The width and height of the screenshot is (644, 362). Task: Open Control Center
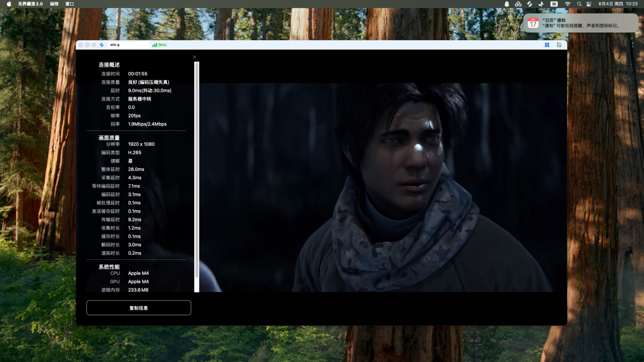tap(589, 4)
